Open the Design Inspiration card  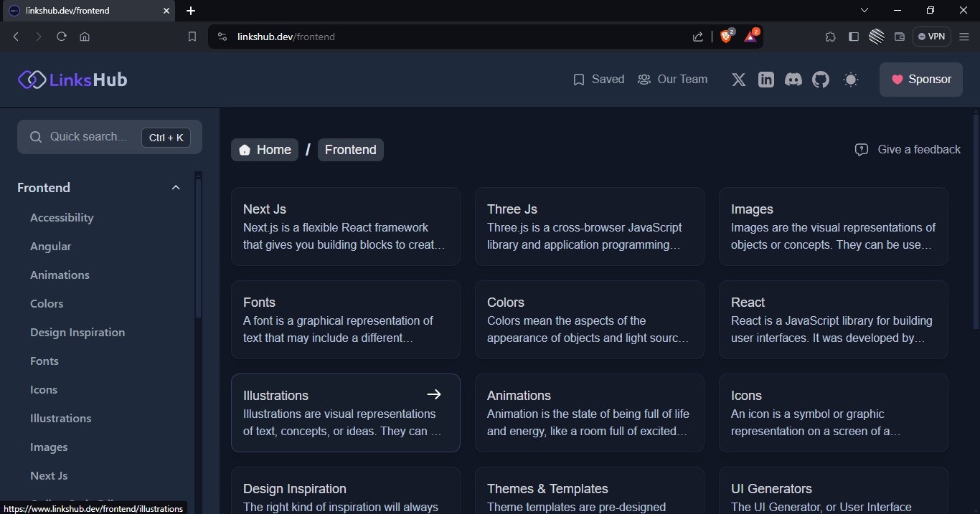click(346, 491)
